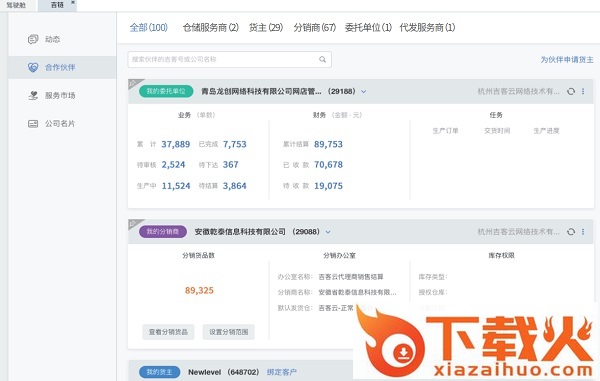Focus the partner search input field
The height and width of the screenshot is (381, 600).
point(229,59)
